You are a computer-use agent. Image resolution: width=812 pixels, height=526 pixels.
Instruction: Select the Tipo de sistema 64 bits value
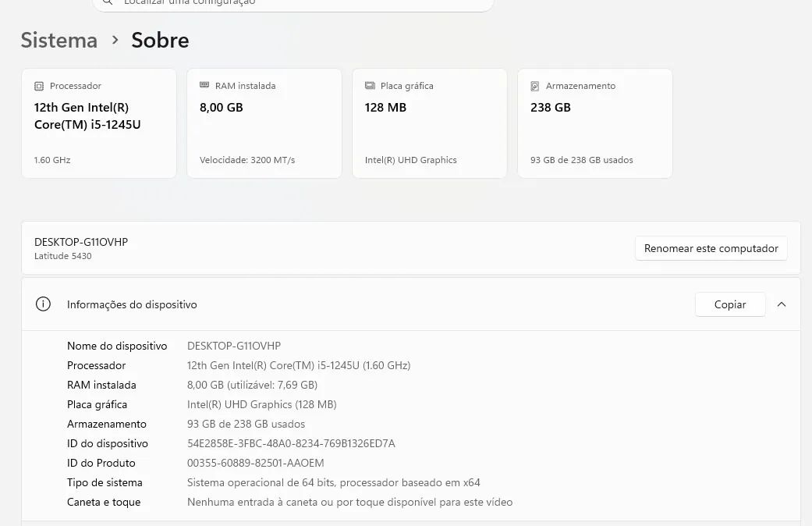point(334,482)
